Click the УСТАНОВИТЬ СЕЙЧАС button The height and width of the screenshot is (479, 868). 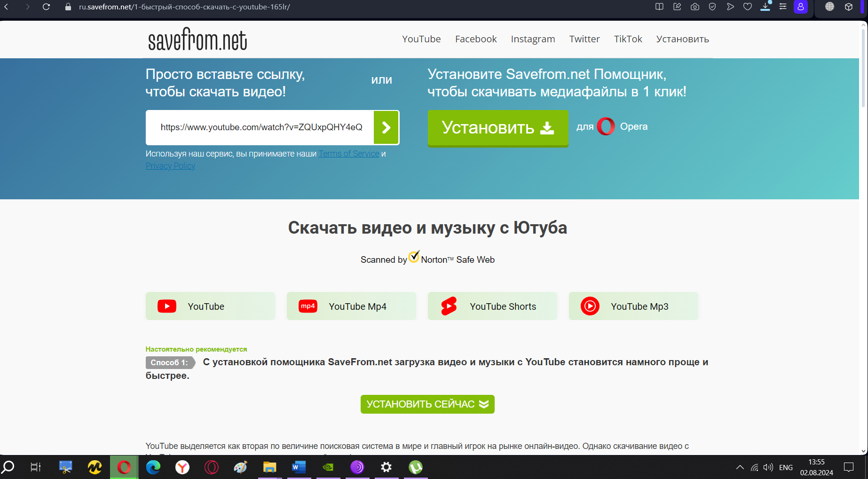427,404
